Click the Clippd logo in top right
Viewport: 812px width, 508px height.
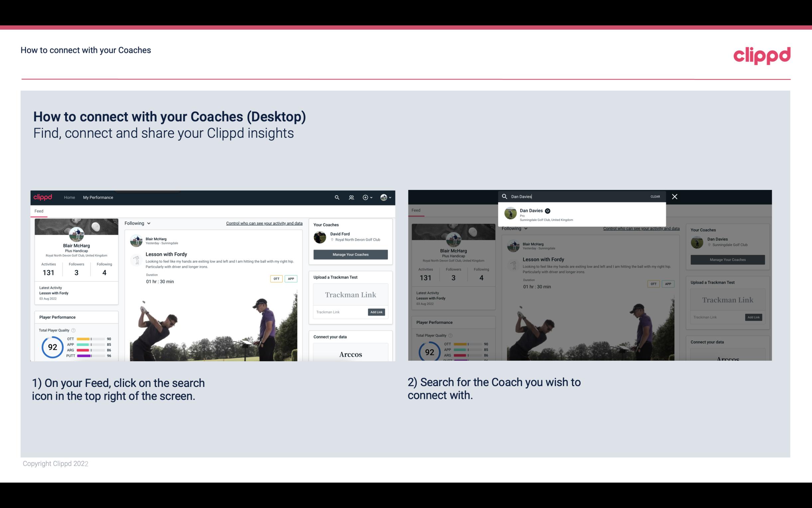762,56
